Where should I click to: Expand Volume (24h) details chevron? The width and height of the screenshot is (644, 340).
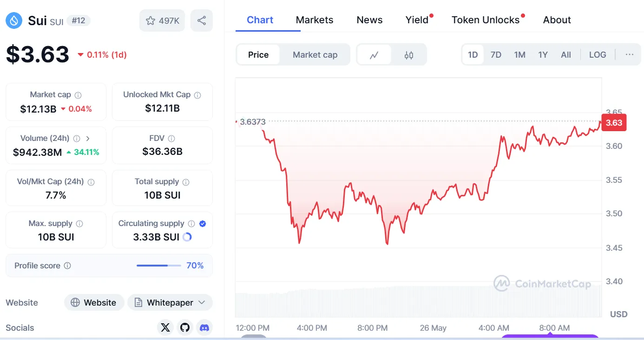88,138
